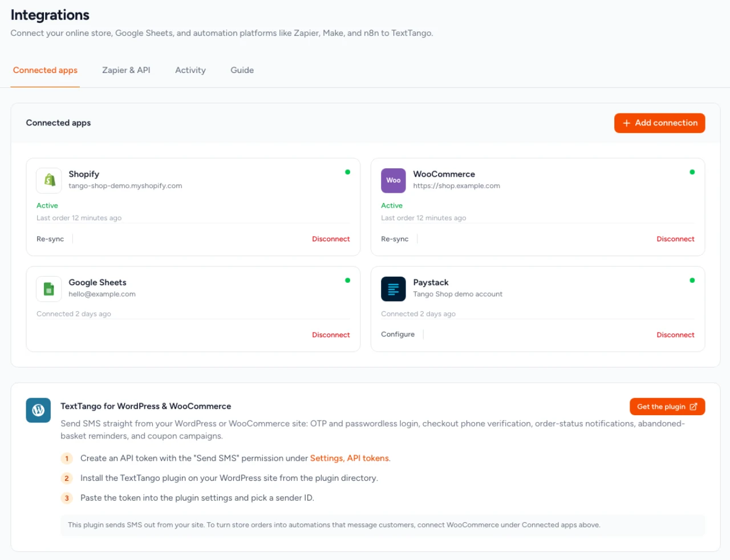The height and width of the screenshot is (560, 730).
Task: Open the Settings, API tokens link
Action: pyautogui.click(x=350, y=458)
